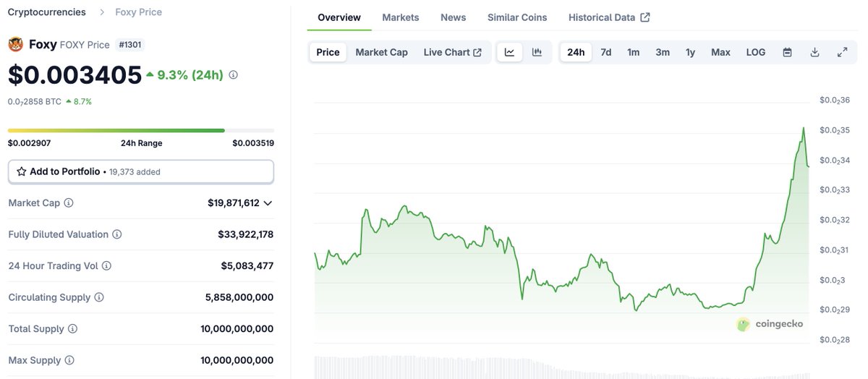Open the Similar Coins tab
Viewport: 868px width, 379px height.
[x=517, y=17]
